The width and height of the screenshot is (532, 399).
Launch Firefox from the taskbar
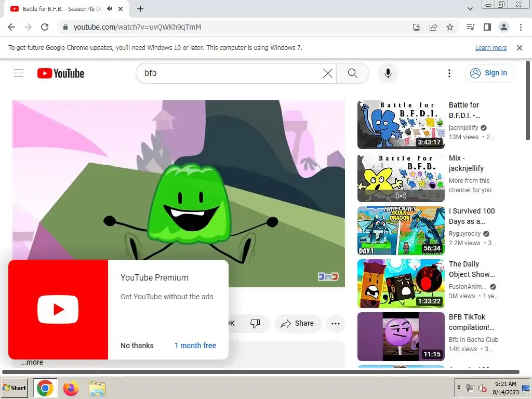point(71,388)
